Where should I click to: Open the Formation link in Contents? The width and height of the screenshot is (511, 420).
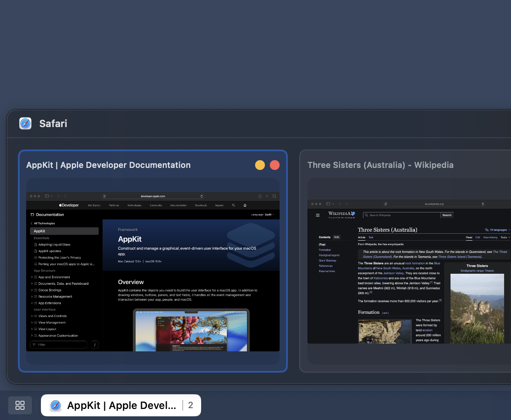325,250
